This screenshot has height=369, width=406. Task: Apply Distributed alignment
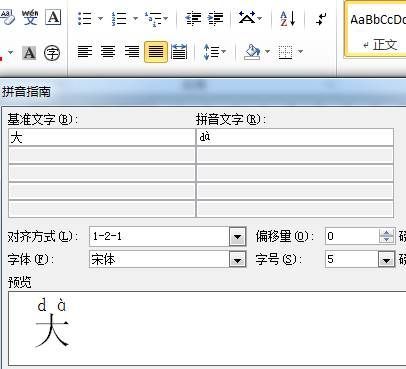(x=179, y=52)
